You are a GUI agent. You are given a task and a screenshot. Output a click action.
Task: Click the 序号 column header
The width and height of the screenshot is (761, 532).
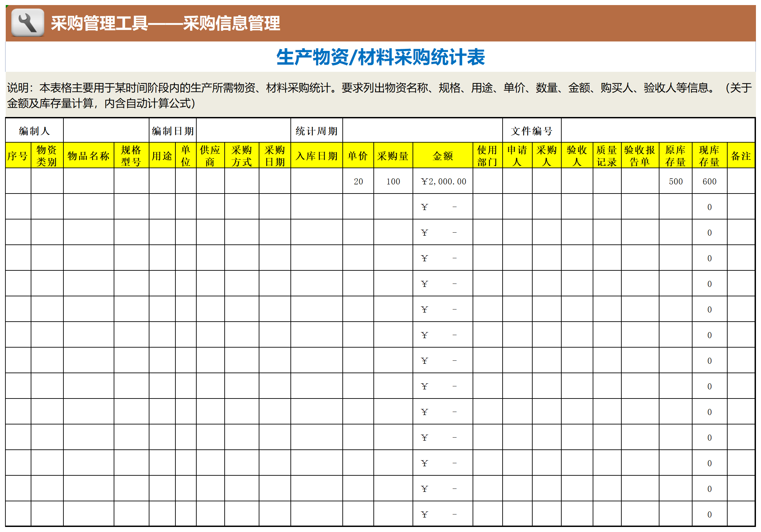tap(18, 155)
